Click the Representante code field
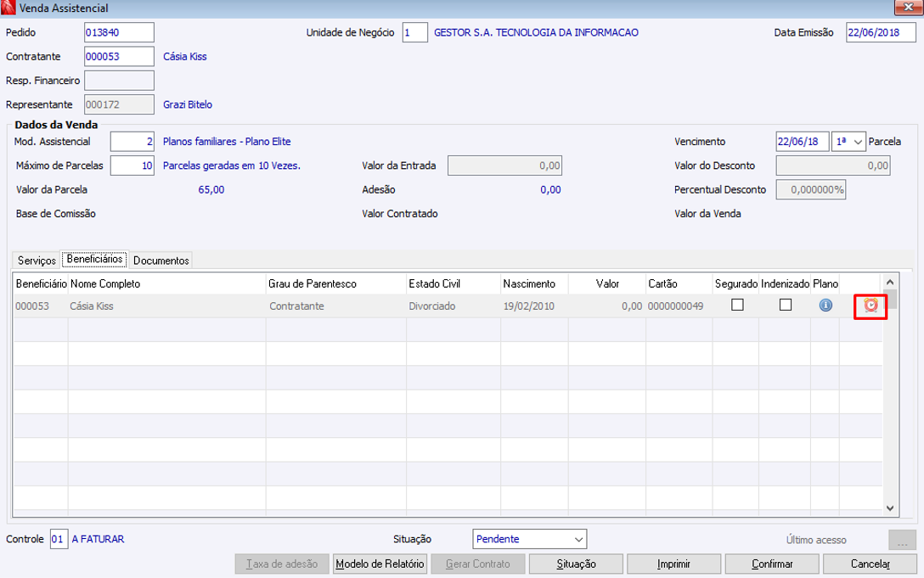The height and width of the screenshot is (578, 924). click(119, 105)
